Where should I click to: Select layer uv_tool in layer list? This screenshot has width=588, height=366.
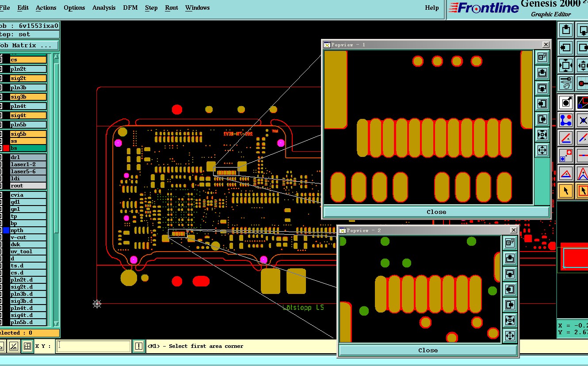(x=28, y=252)
